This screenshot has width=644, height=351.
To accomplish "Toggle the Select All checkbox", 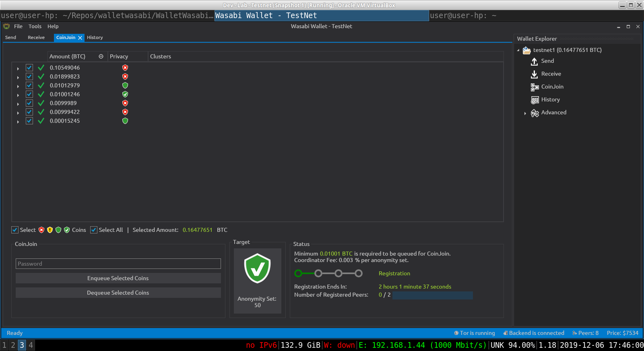I will coord(94,230).
